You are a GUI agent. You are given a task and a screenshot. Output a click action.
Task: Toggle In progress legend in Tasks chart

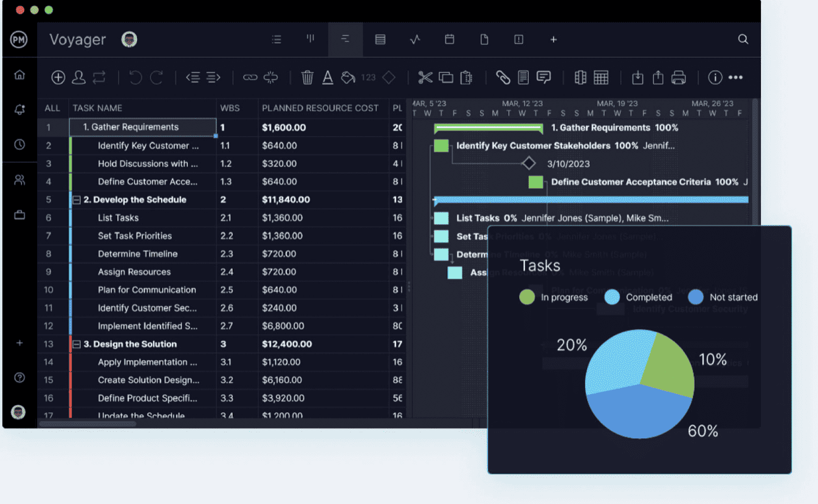click(554, 297)
